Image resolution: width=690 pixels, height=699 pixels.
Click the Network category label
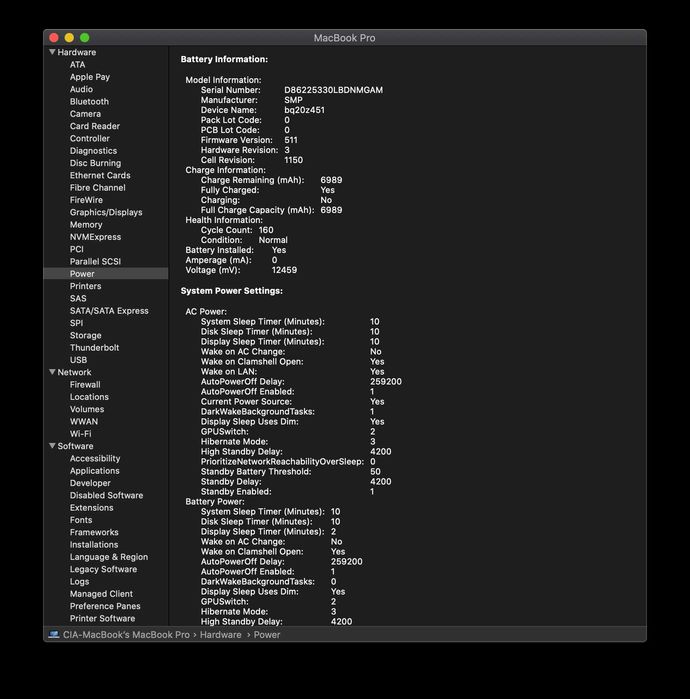(x=74, y=372)
